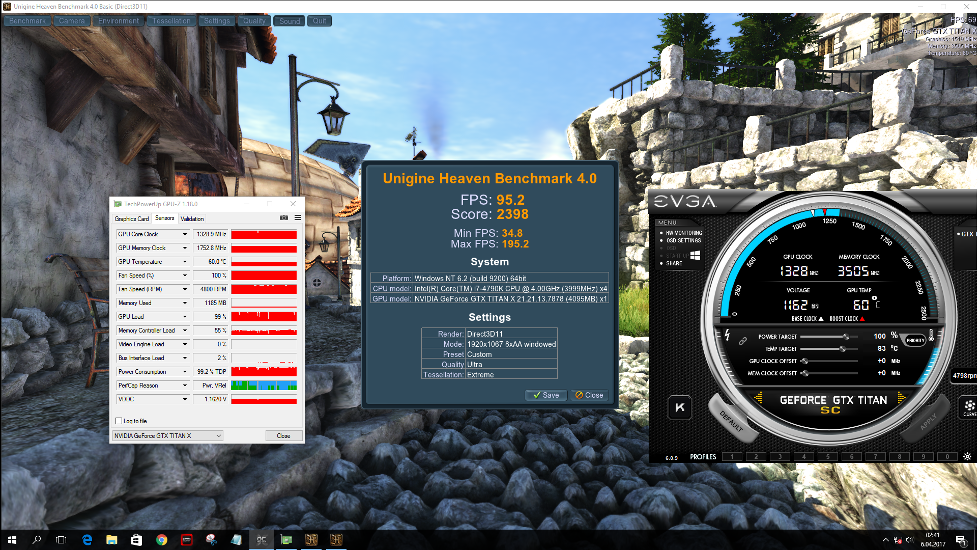Open GPU-Z screenshot camera icon

(284, 218)
